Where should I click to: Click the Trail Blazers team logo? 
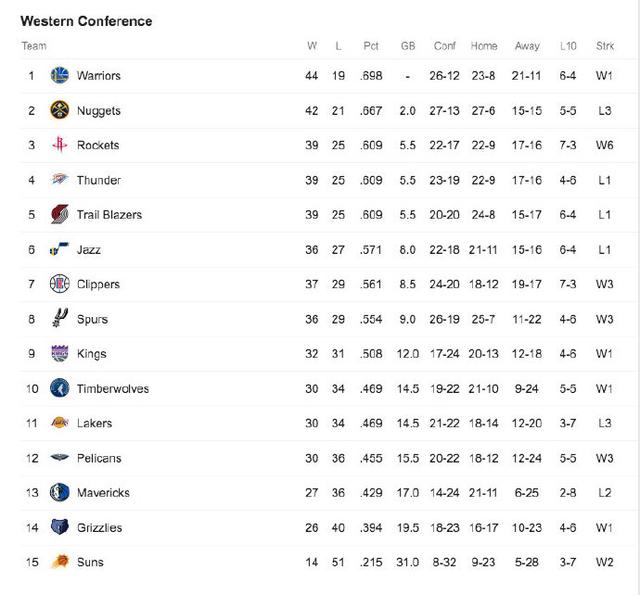click(60, 214)
